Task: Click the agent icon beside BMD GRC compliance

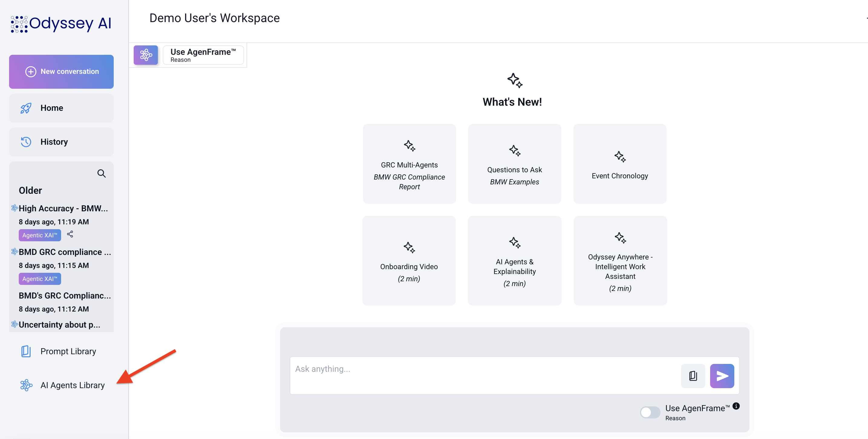Action: pyautogui.click(x=15, y=251)
